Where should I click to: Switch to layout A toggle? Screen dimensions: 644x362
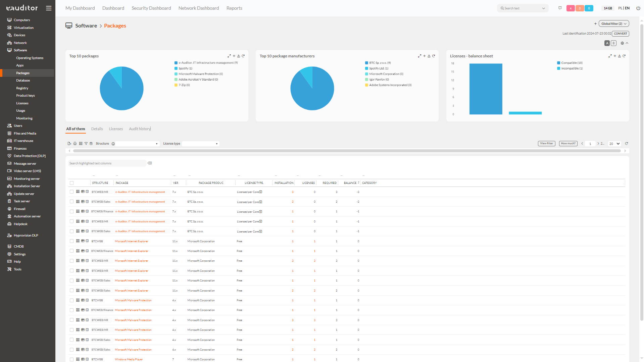tap(607, 43)
